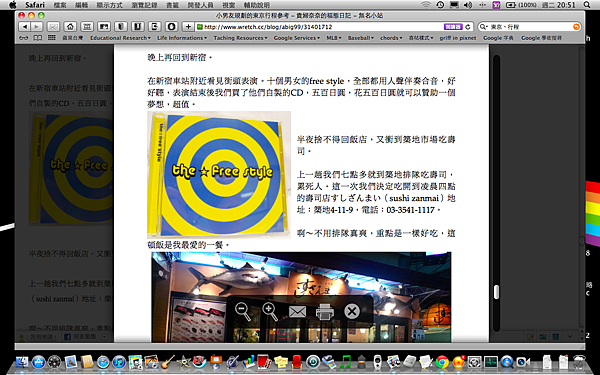
Task: Expand the MLB bookmarks folder
Action: tap(334, 38)
